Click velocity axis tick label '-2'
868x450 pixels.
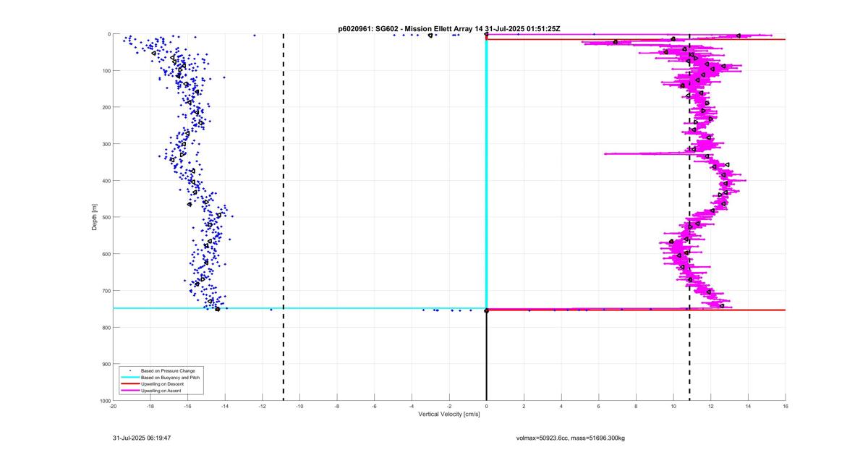point(449,406)
